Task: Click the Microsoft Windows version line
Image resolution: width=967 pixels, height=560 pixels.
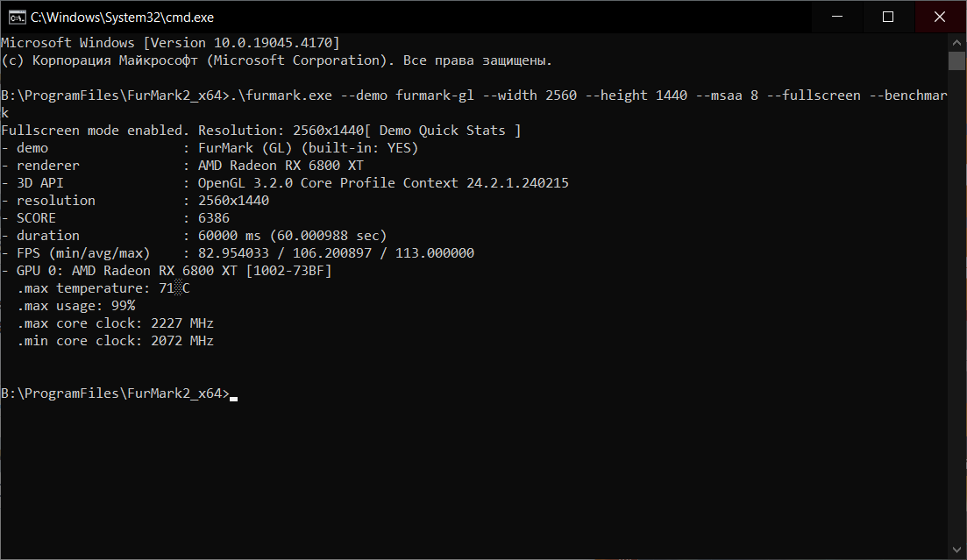Action: click(170, 43)
